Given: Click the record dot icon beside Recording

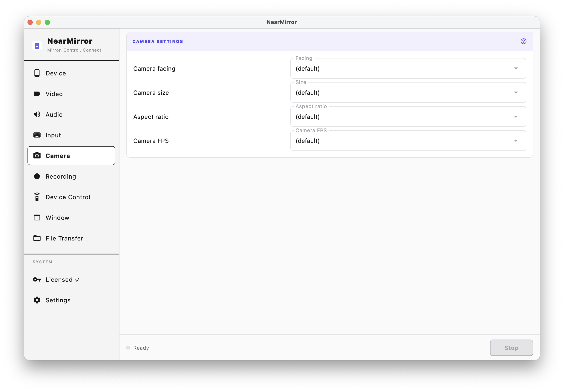Looking at the screenshot, I should (37, 176).
